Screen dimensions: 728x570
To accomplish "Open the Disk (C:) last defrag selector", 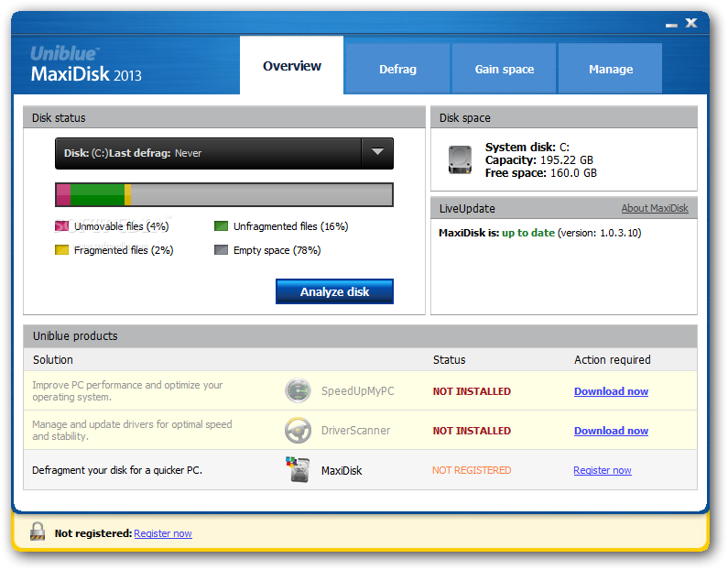I will [x=209, y=153].
